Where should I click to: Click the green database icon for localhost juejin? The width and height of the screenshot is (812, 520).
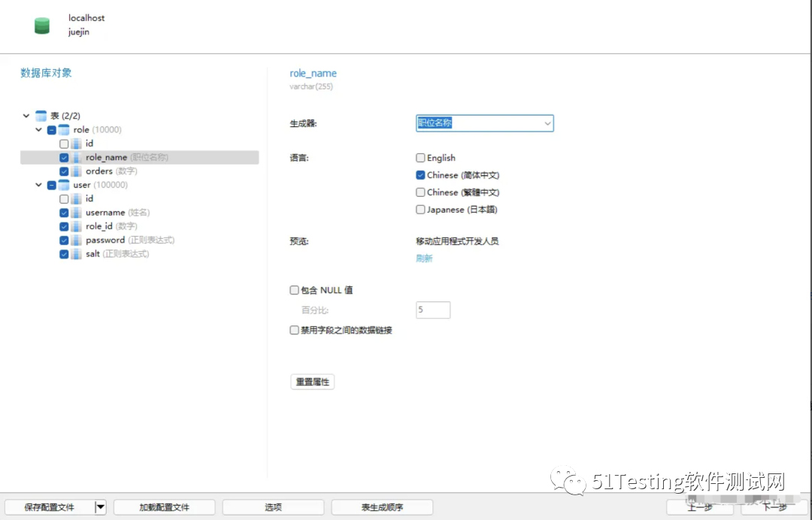(x=42, y=25)
